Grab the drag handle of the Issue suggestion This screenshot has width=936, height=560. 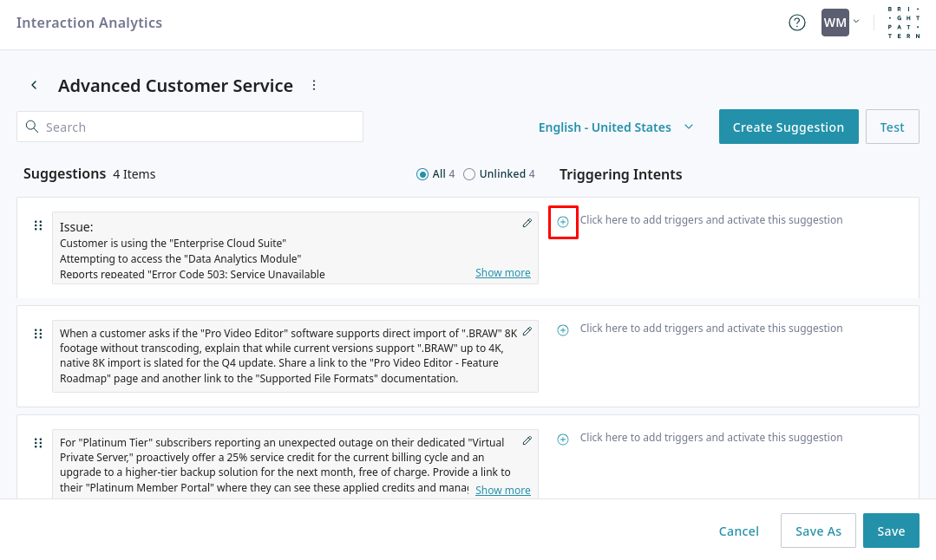(38, 225)
